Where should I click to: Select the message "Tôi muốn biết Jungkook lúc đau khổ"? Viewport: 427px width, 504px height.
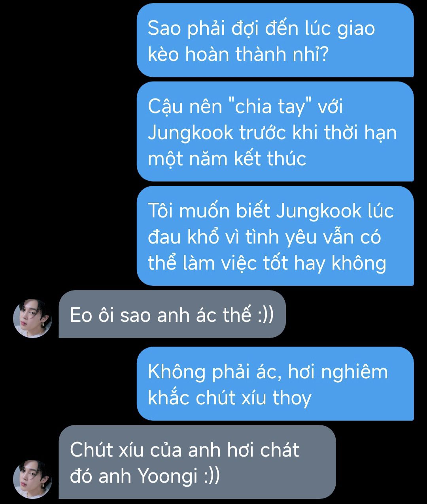275,236
